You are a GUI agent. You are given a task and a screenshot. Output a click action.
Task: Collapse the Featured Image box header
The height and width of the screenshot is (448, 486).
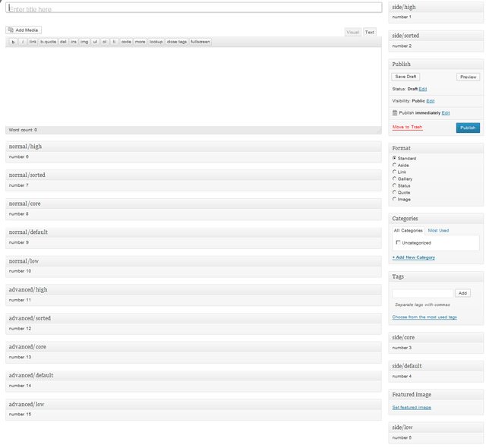pos(436,394)
